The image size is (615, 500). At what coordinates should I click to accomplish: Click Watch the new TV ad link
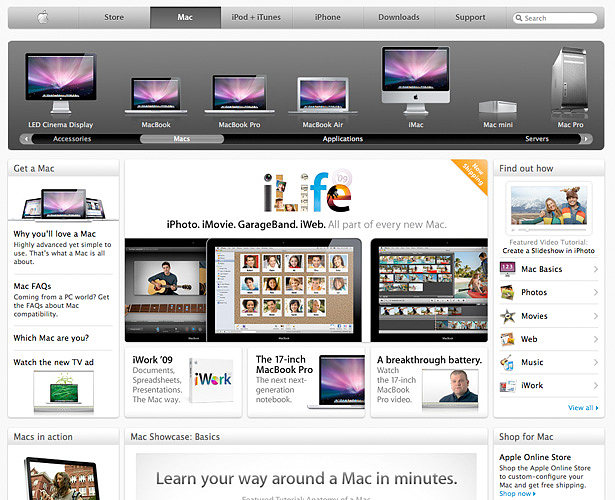(53, 362)
